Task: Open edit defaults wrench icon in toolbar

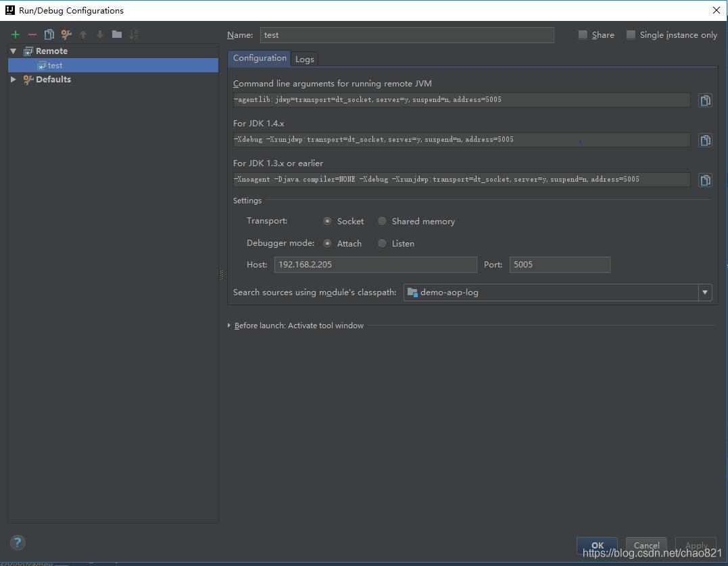Action: [x=66, y=34]
